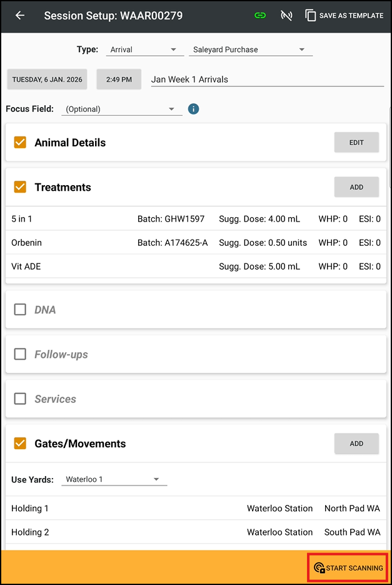Click the green link connection icon
392x585 pixels.
(x=259, y=16)
